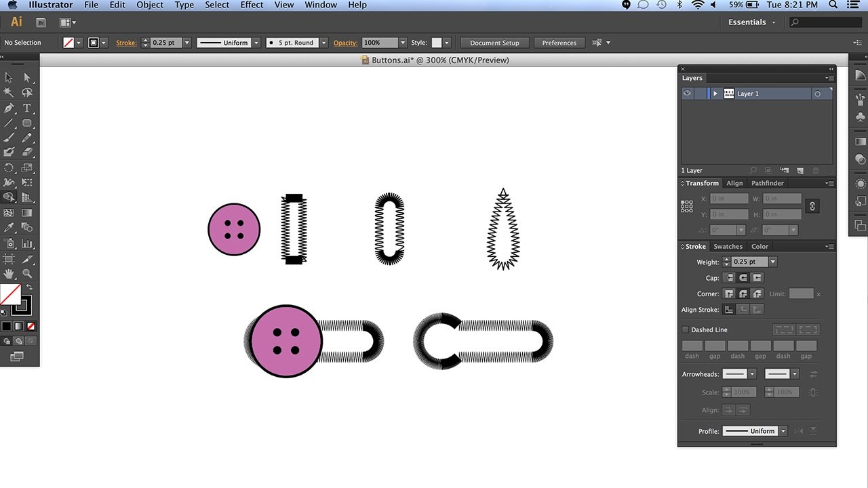Open the Essentials workspace dropdown

coord(751,22)
